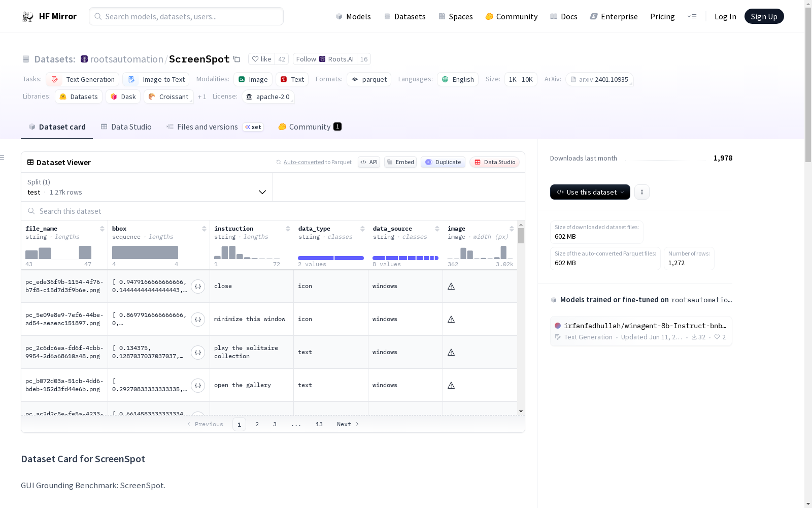Open Enterprise in the top navigation
This screenshot has width=812, height=508.
[614, 16]
